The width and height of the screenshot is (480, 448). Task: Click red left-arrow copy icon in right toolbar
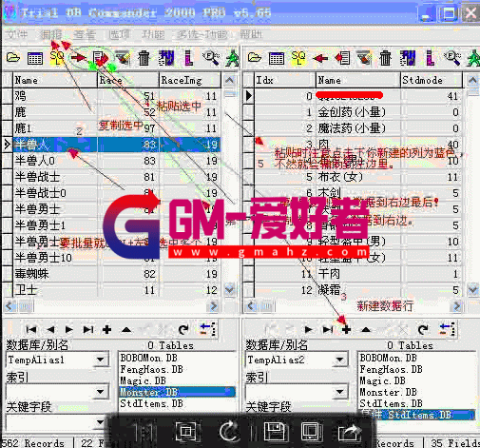[x=320, y=58]
